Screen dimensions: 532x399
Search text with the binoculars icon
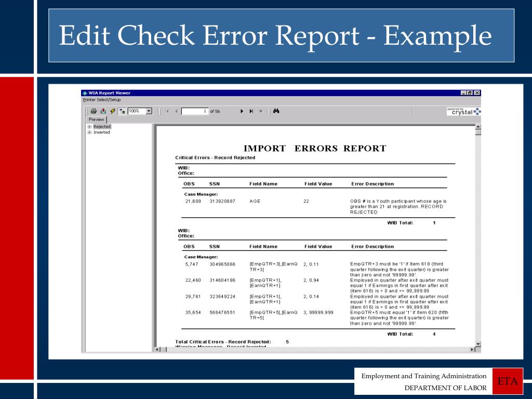click(x=276, y=111)
